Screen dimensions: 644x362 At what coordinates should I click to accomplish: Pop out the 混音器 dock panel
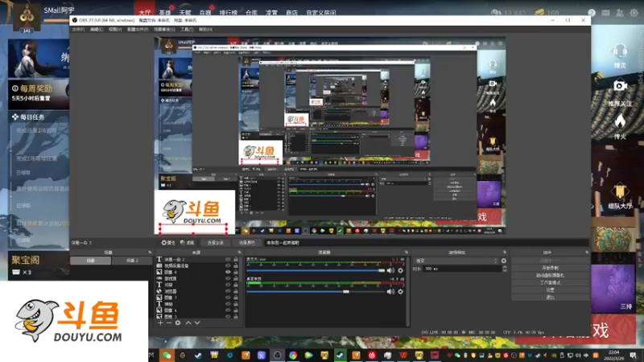click(407, 253)
